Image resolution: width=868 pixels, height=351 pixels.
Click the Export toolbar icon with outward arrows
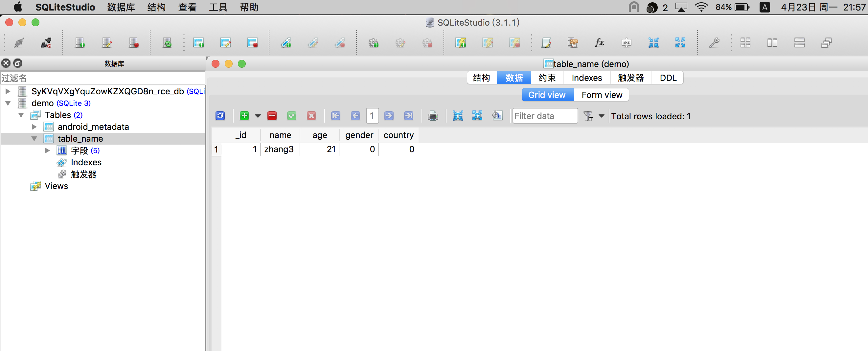coord(680,43)
